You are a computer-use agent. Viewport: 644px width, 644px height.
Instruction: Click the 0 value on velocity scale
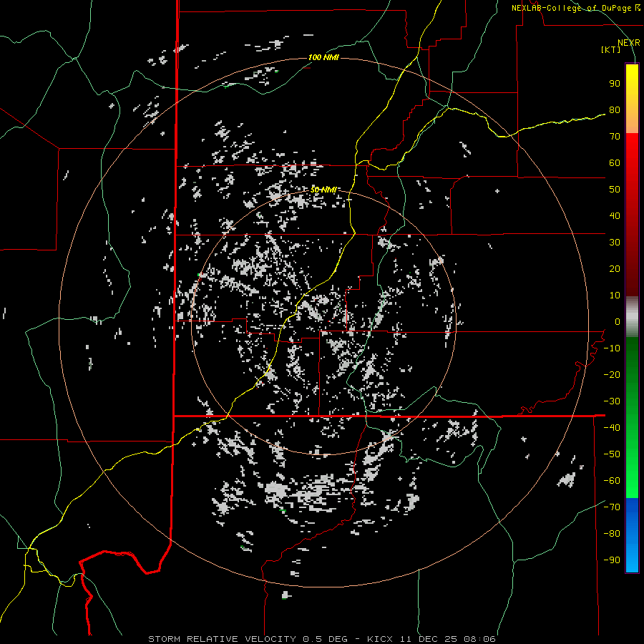[618, 322]
